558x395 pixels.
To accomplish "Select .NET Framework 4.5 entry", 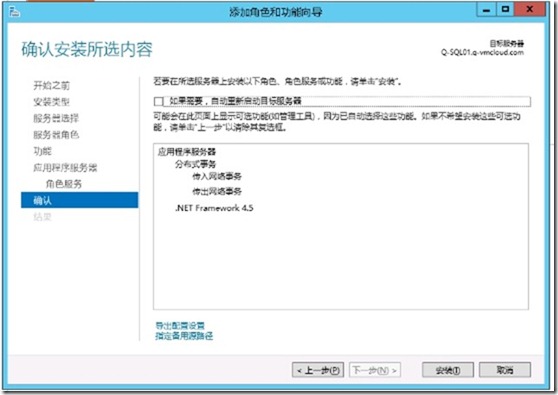I will tap(214, 208).
